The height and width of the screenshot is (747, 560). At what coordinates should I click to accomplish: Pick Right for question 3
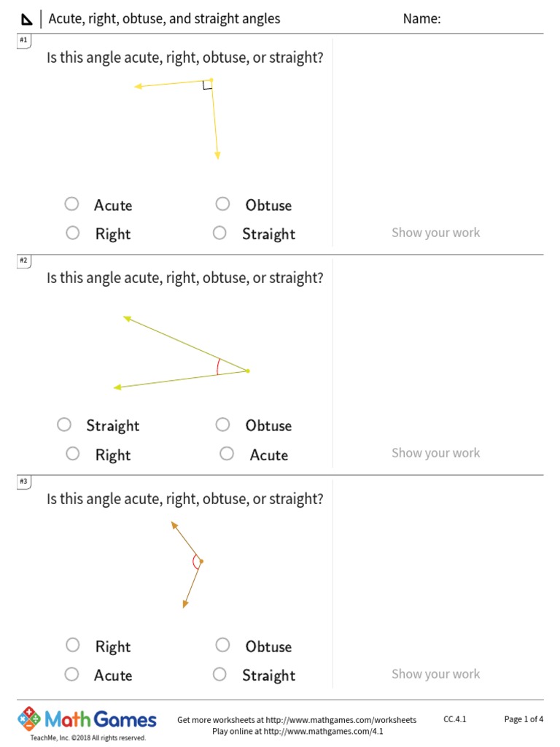tap(72, 645)
